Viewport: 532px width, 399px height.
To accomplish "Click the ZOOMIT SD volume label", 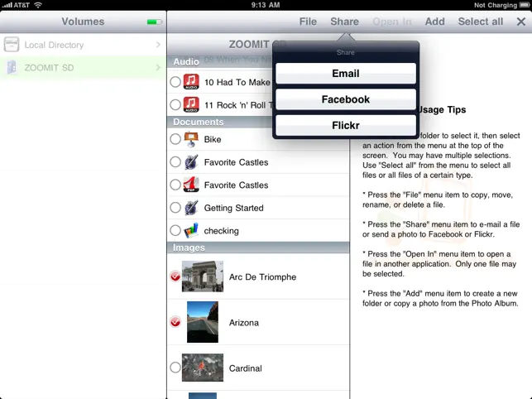I will 49,68.
